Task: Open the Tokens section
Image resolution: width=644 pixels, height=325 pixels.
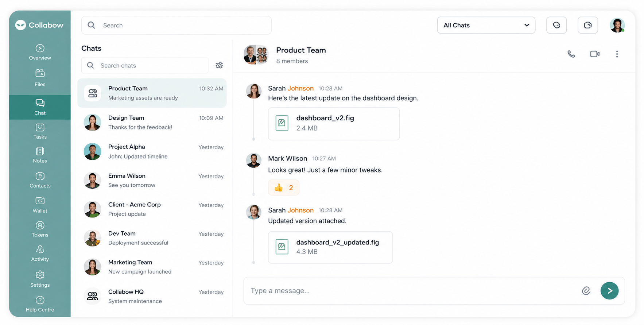Action: tap(40, 229)
